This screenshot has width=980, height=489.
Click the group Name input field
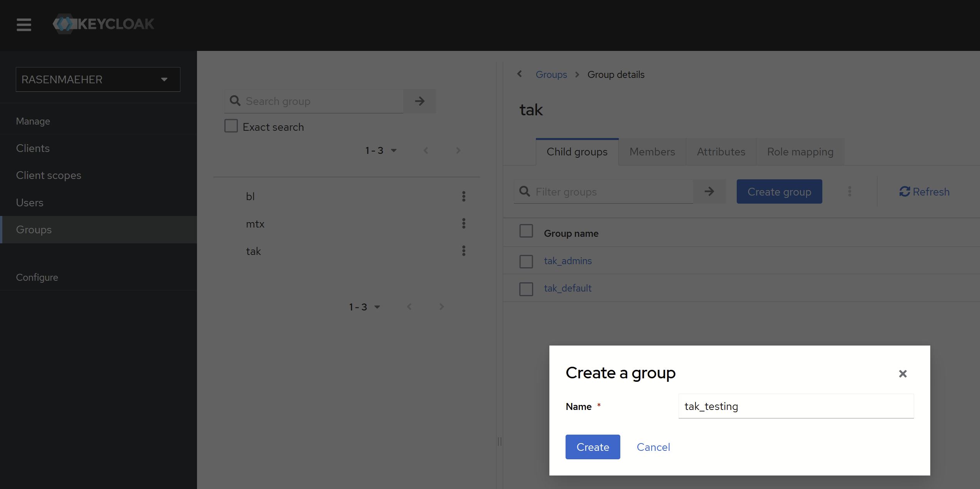[x=796, y=406]
